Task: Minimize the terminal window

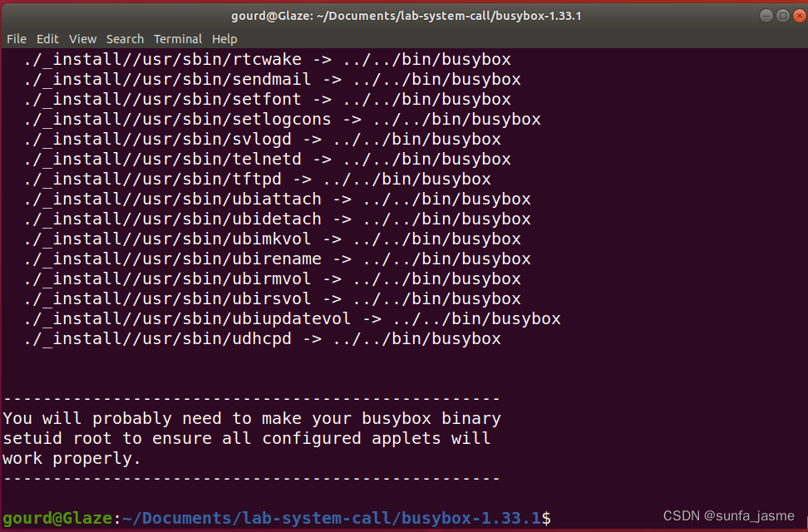Action: (766, 16)
